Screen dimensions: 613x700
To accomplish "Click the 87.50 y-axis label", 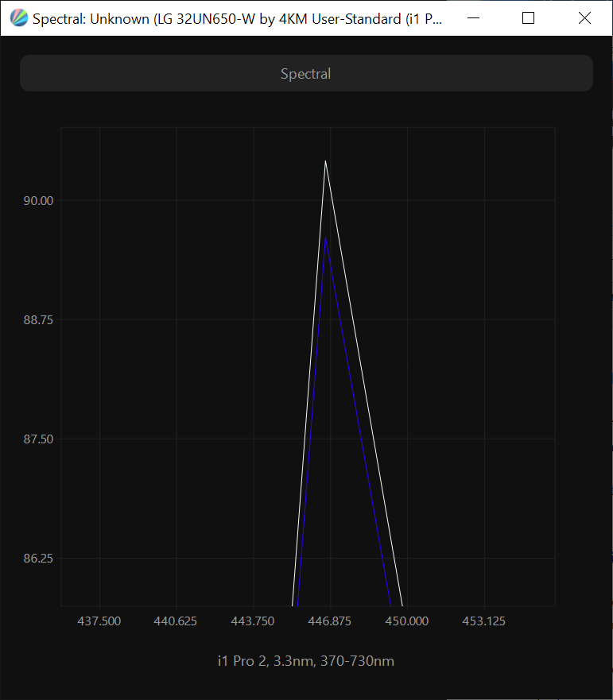I will (37, 439).
